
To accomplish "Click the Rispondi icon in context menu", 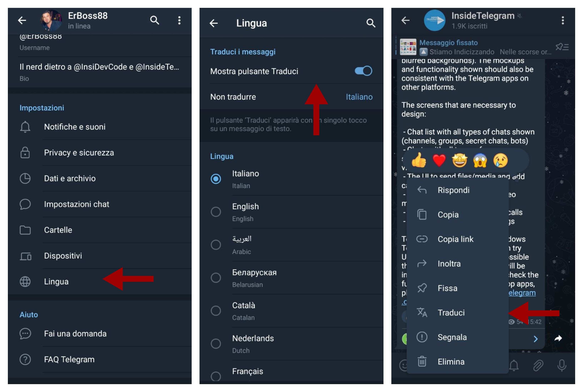I will coord(423,189).
